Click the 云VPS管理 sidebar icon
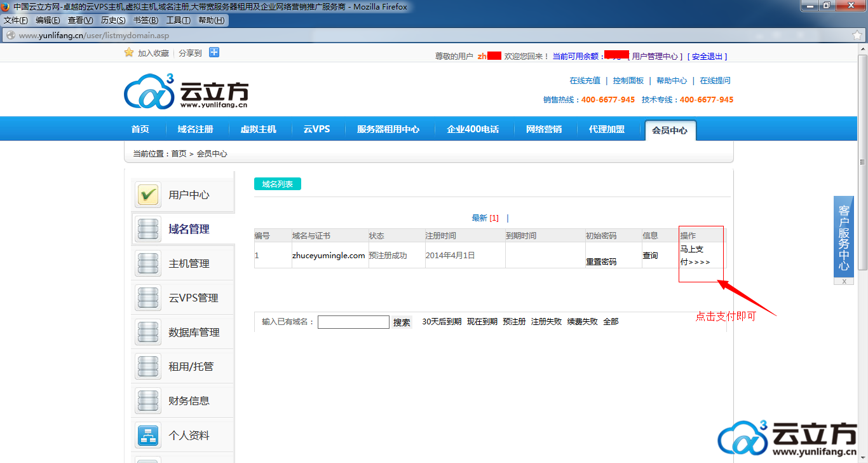 [x=148, y=298]
